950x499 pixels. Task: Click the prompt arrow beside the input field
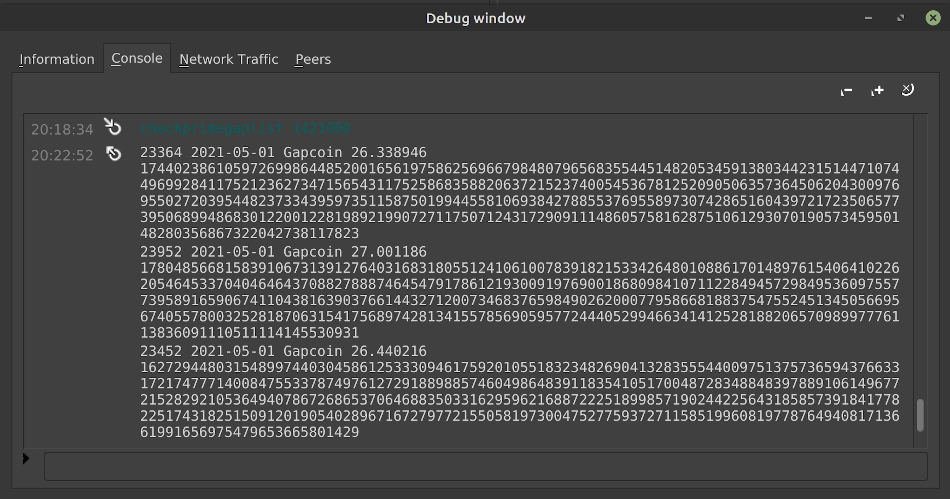(26, 458)
